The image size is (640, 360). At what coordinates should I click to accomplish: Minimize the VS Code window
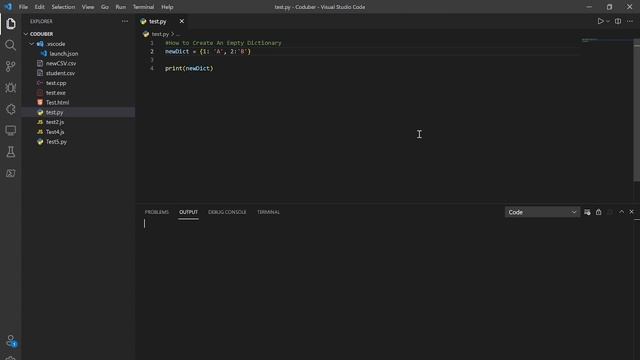pos(589,7)
